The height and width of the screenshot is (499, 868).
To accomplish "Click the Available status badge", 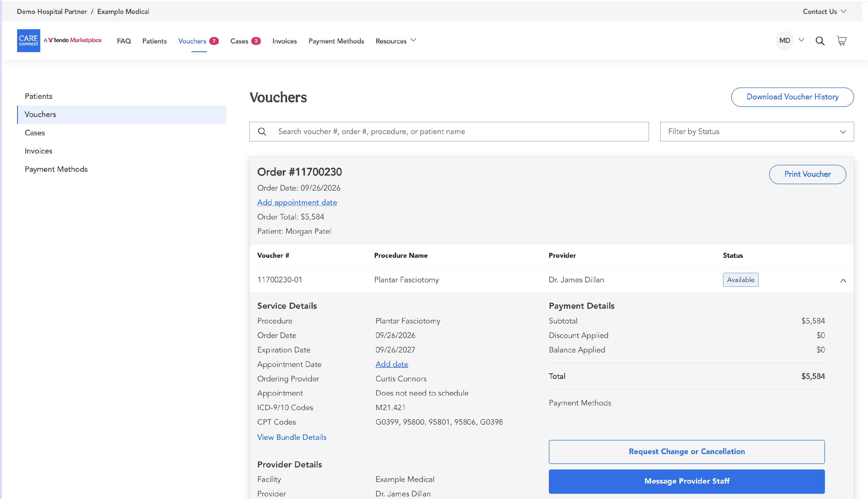I will 741,280.
